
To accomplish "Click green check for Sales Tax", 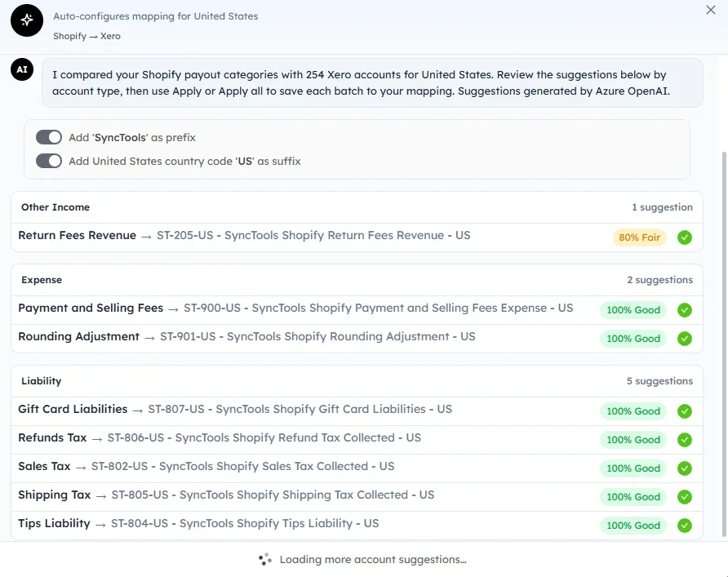I will coord(685,468).
